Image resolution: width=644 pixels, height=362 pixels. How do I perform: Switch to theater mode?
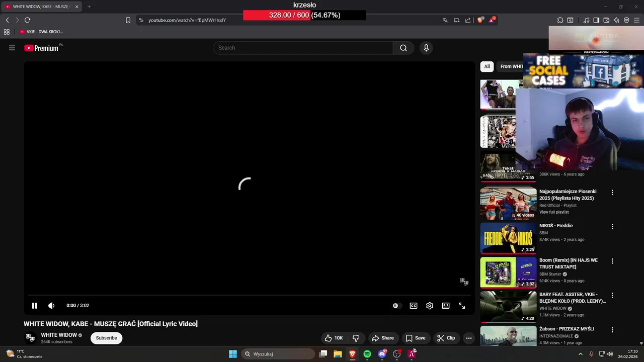[x=446, y=306]
